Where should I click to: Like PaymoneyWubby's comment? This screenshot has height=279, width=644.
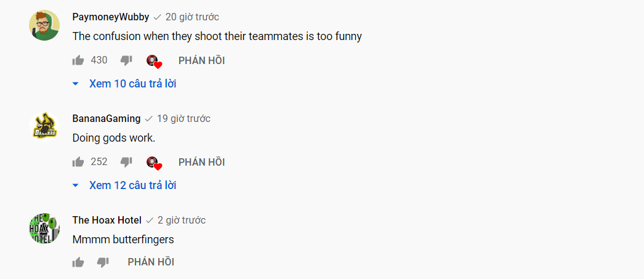(x=78, y=60)
